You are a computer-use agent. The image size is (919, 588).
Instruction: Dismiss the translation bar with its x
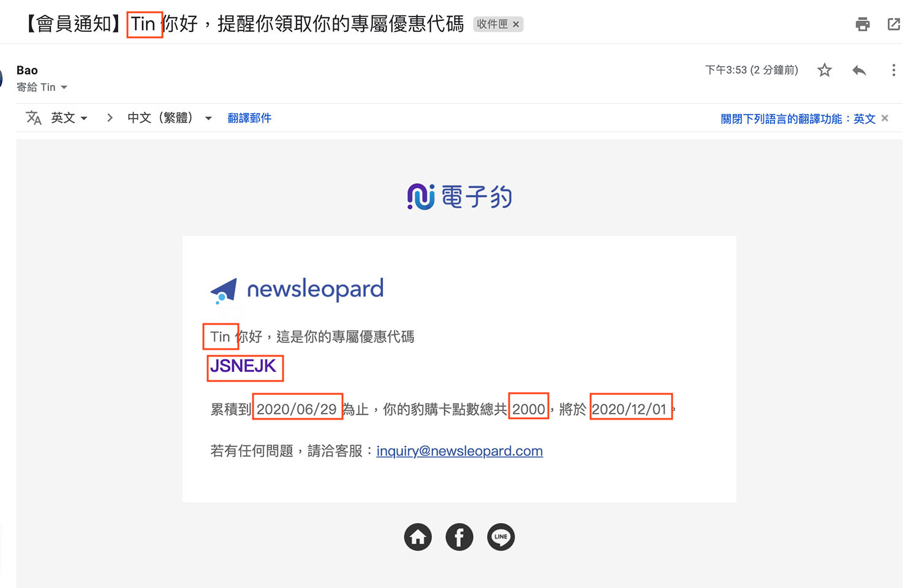click(x=885, y=118)
